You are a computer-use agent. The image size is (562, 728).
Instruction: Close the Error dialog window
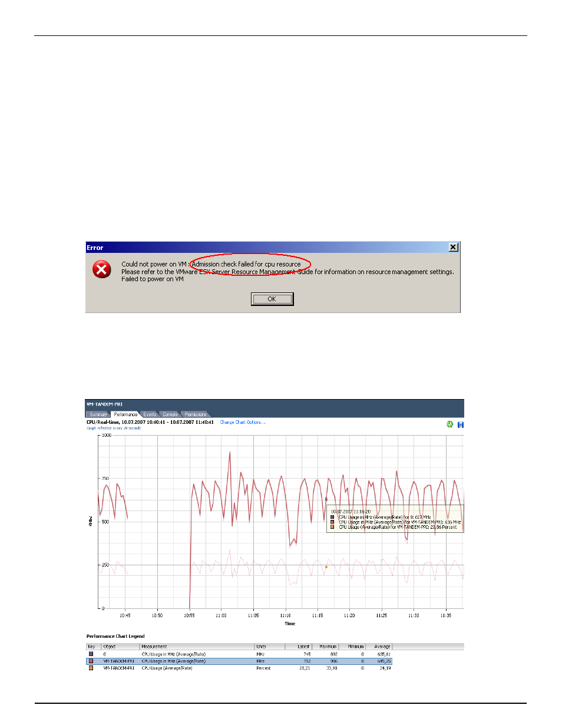(x=453, y=247)
